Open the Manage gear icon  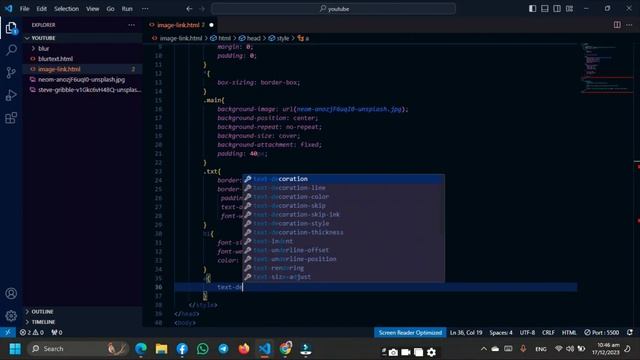pyautogui.click(x=11, y=316)
